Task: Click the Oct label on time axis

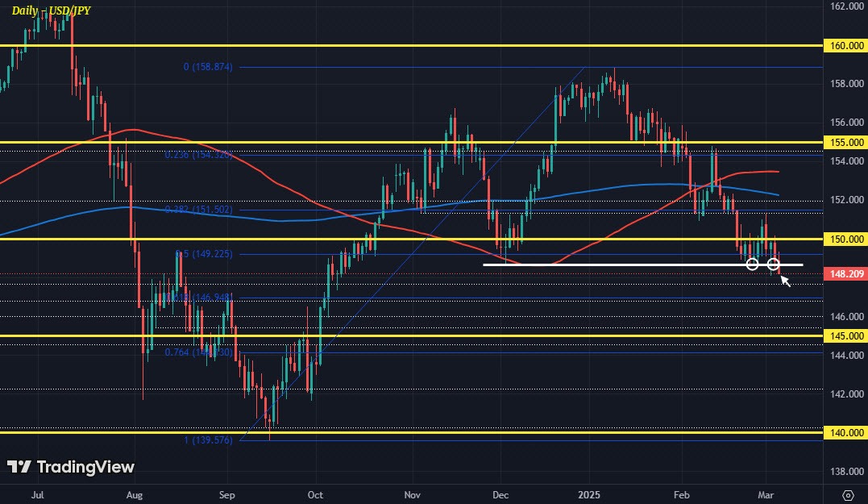Action: (x=315, y=494)
